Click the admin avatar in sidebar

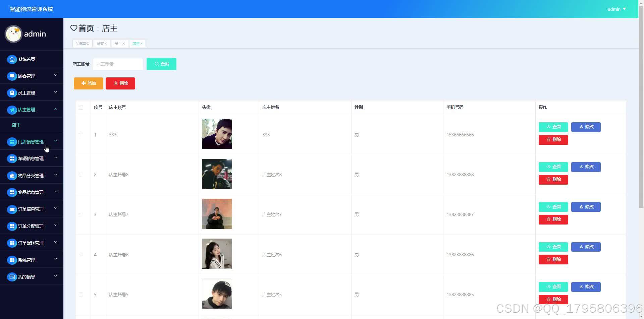13,34
